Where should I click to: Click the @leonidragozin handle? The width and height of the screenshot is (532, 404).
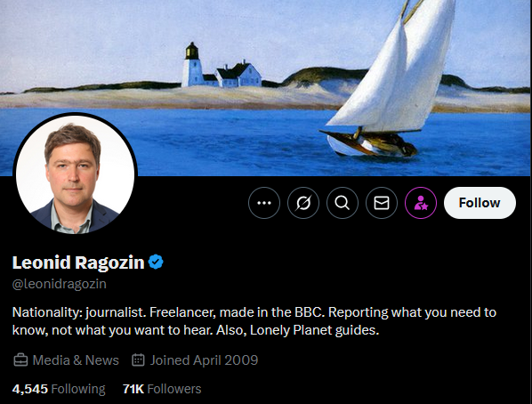(60, 284)
